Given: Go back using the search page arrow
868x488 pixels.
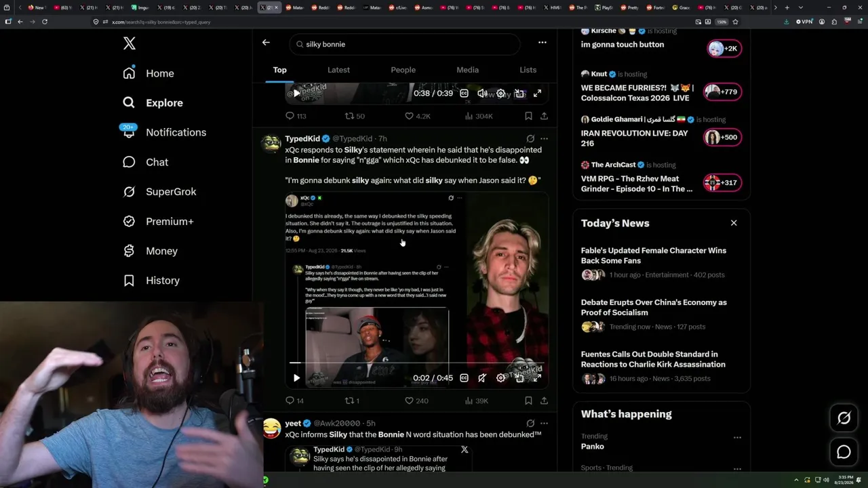Looking at the screenshot, I should (x=266, y=43).
